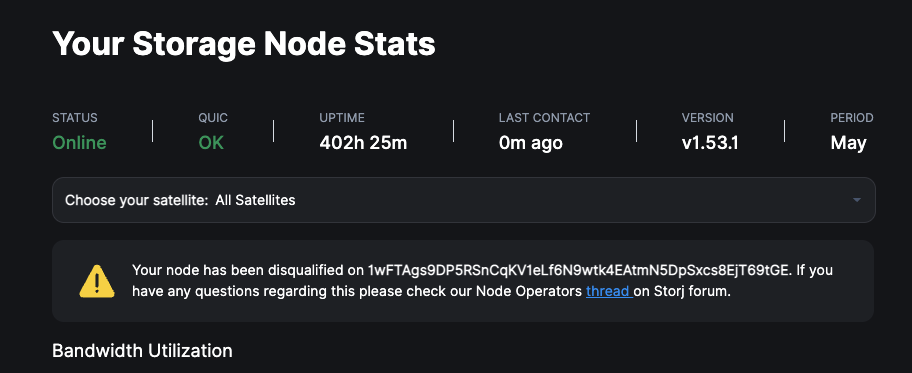Click the STATUS label
The image size is (912, 373).
[75, 118]
